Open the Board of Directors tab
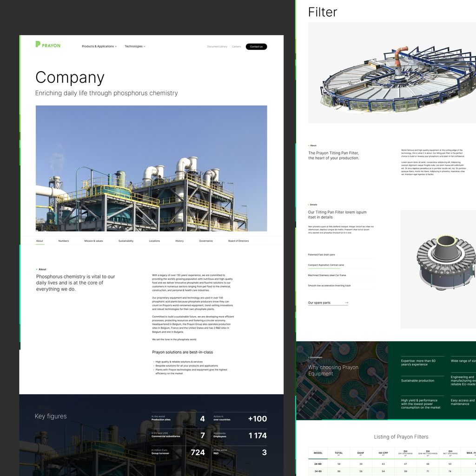The image size is (476, 476). (x=238, y=241)
